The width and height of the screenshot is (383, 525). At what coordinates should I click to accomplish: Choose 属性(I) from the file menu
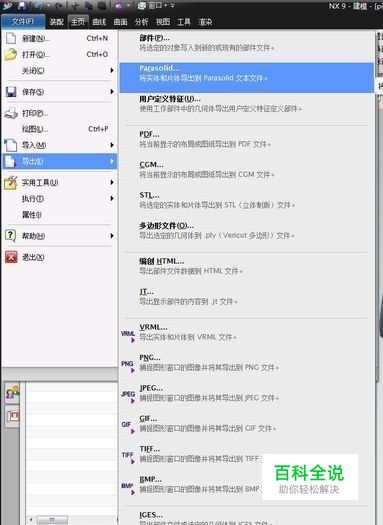60,215
